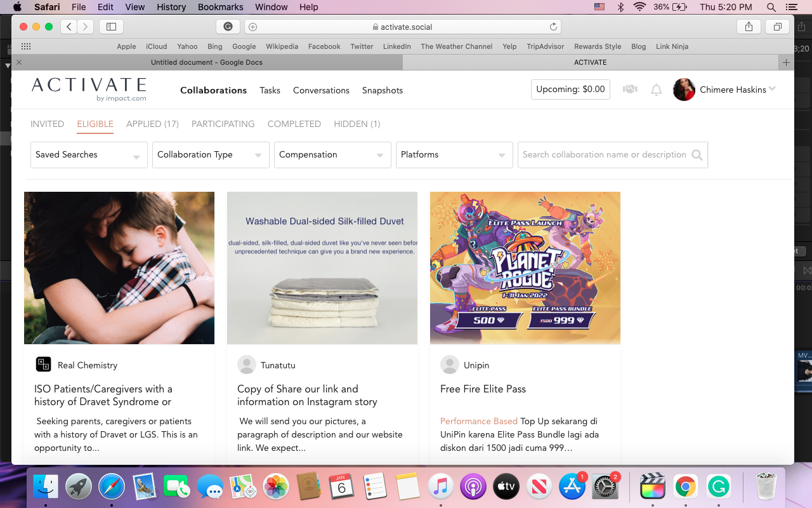The height and width of the screenshot is (508, 812).
Task: Open Google Chrome from the Dock
Action: pyautogui.click(x=685, y=487)
